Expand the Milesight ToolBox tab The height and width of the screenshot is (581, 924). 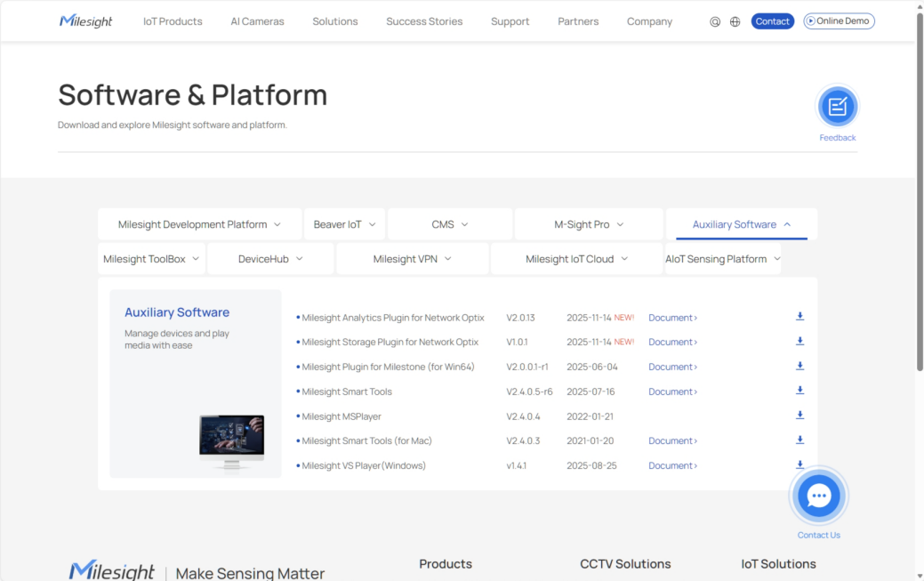[x=151, y=259]
